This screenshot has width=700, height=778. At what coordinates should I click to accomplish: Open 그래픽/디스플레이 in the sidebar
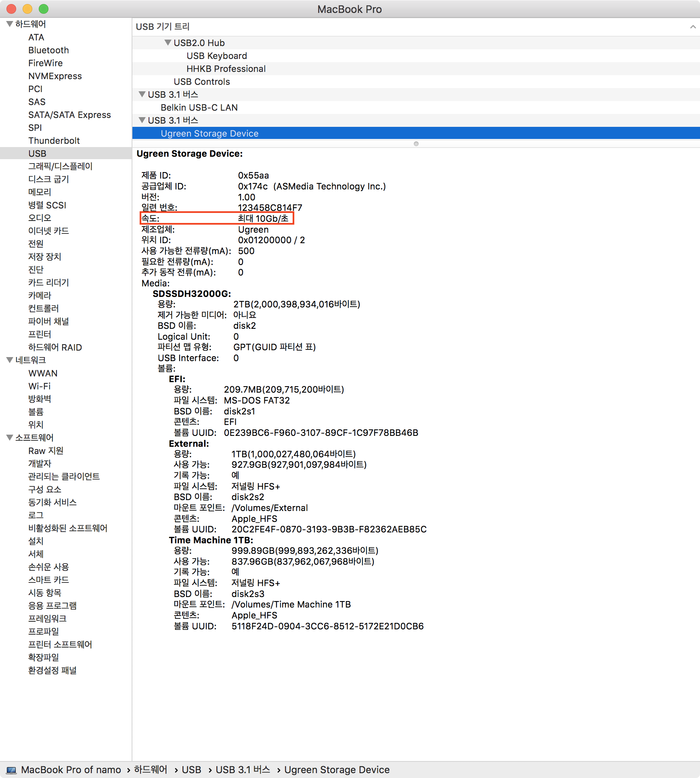point(60,166)
